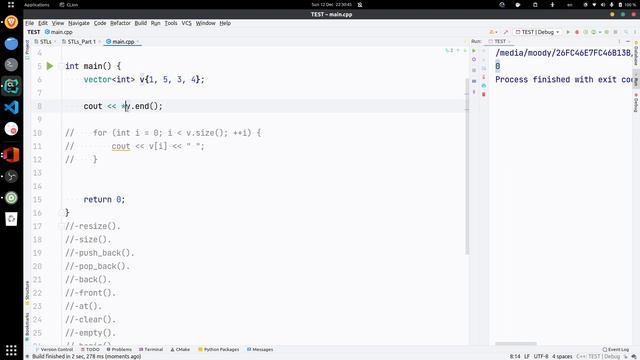The width and height of the screenshot is (640, 360).
Task: Open Trash from the dock
Action: coord(11,219)
